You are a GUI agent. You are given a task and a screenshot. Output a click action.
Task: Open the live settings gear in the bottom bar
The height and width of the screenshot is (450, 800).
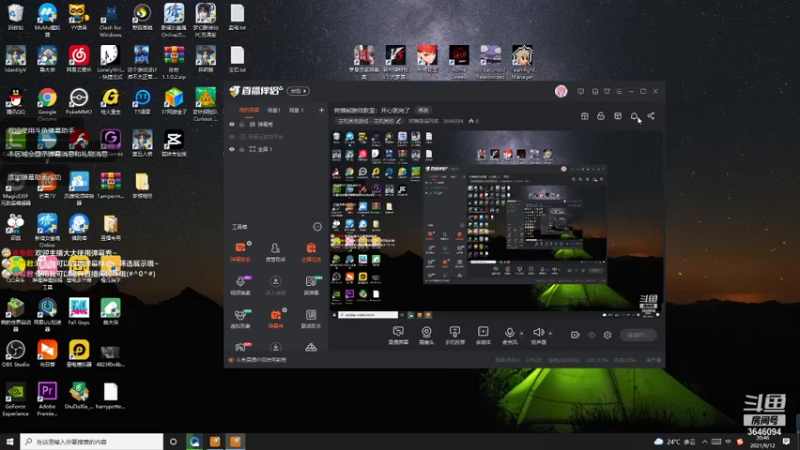coord(607,335)
